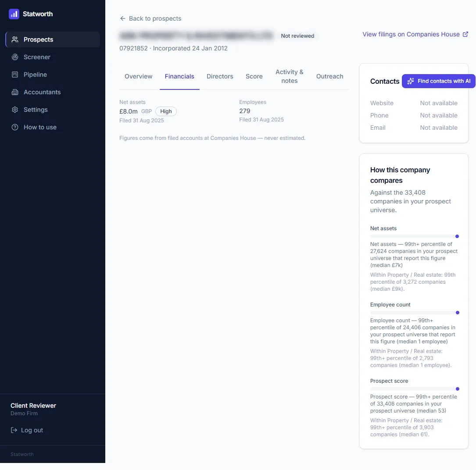Viewport: 476px width, 470px height.
Task: Click the Prospect score section label
Action: (x=389, y=381)
